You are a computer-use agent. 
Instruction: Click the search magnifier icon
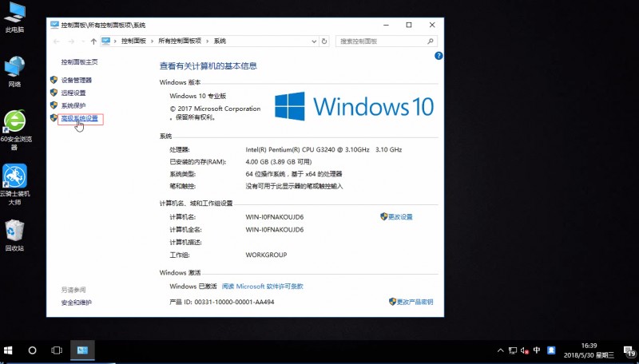click(x=431, y=42)
